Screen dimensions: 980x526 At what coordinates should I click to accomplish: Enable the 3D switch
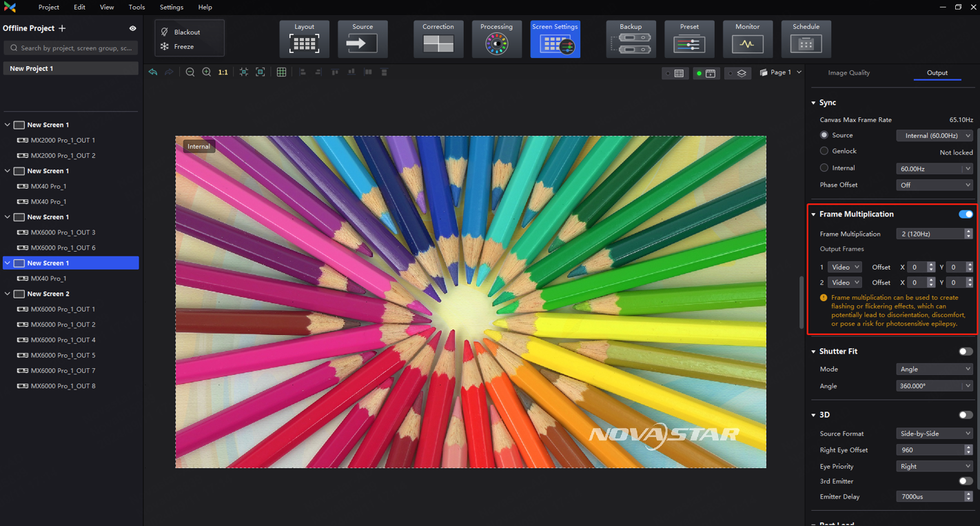(966, 415)
